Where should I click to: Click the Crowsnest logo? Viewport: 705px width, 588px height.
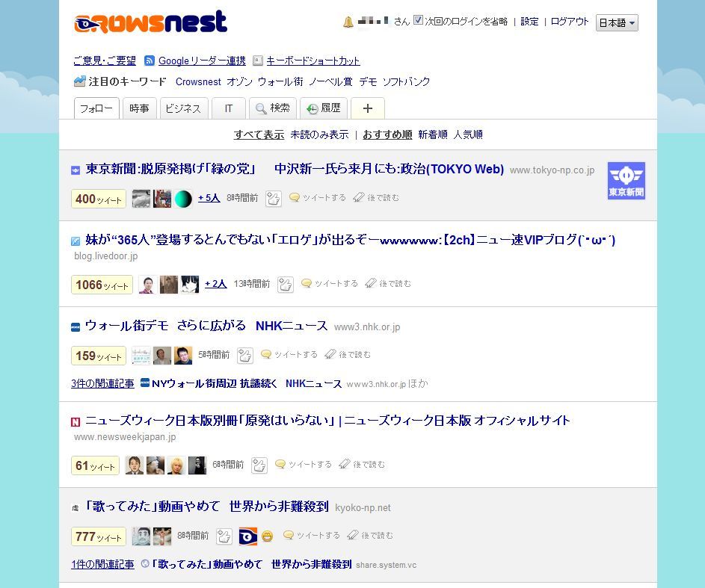point(150,22)
